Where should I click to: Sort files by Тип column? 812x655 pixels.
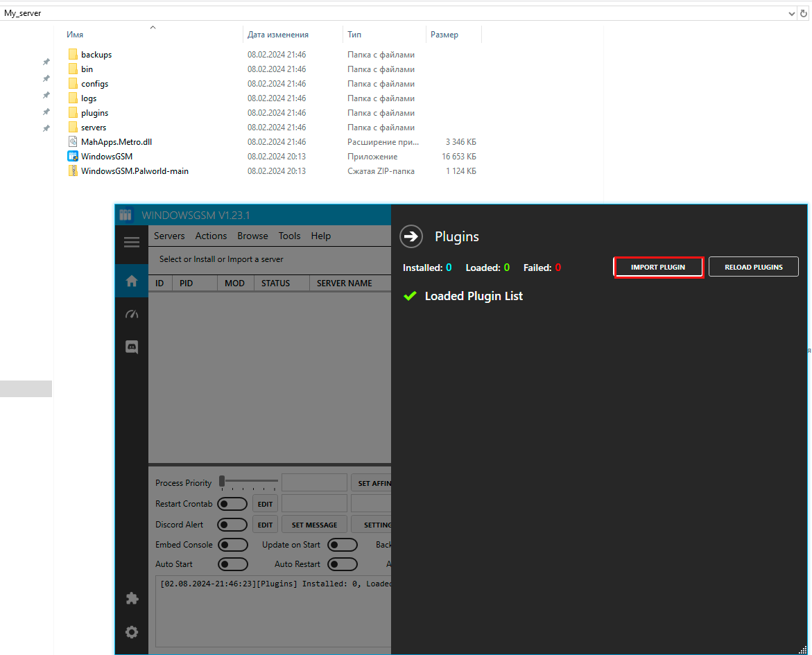(354, 35)
